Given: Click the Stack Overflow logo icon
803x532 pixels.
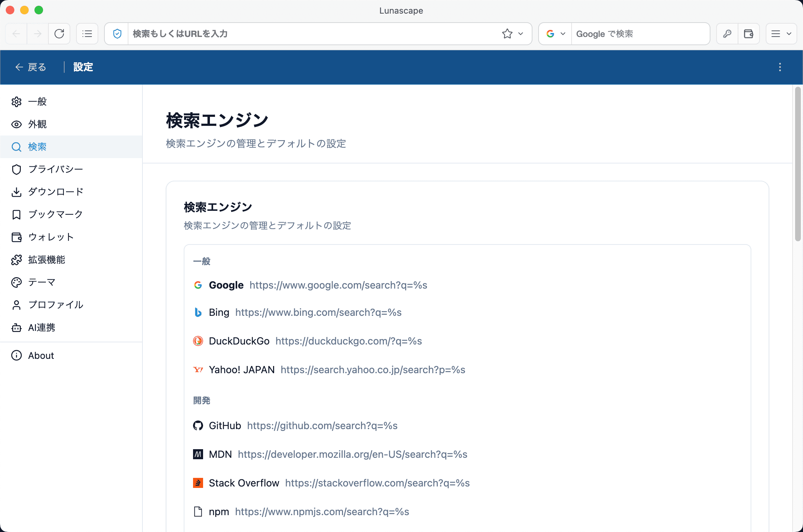Looking at the screenshot, I should pos(198,483).
